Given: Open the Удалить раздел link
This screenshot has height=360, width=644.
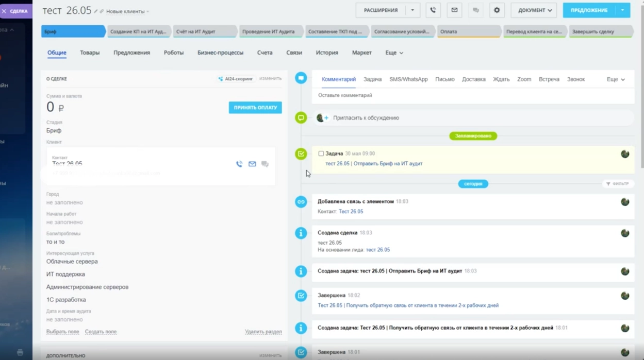Looking at the screenshot, I should coord(263,332).
